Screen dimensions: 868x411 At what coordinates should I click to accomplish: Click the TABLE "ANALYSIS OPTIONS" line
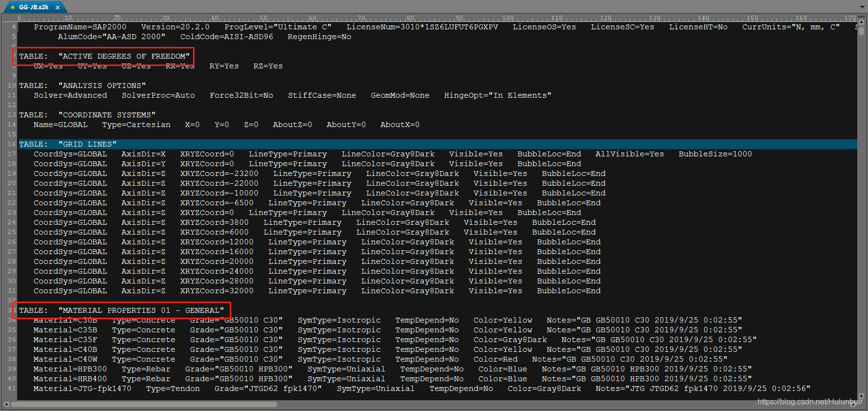pyautogui.click(x=83, y=86)
